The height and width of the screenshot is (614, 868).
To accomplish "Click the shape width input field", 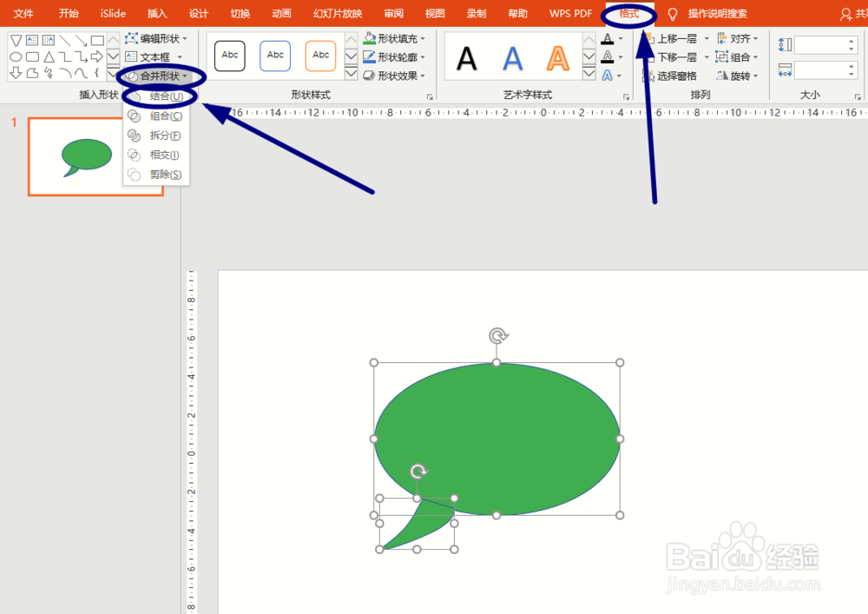I will point(826,70).
